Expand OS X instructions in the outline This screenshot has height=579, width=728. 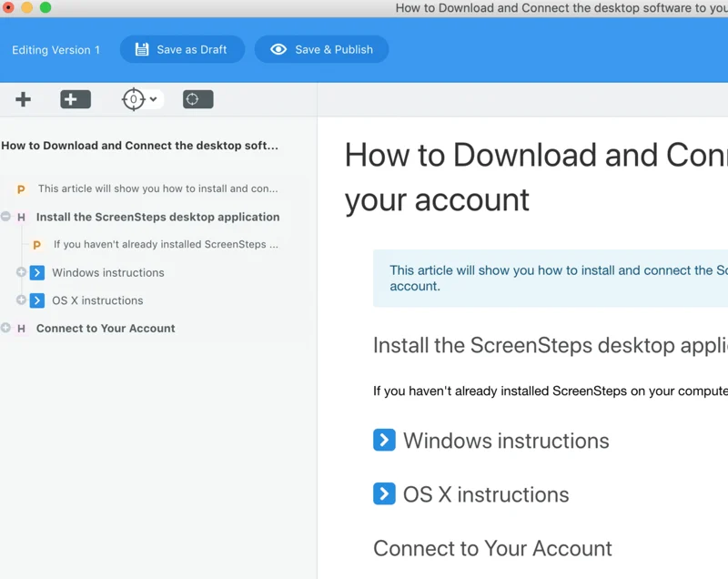(x=21, y=300)
